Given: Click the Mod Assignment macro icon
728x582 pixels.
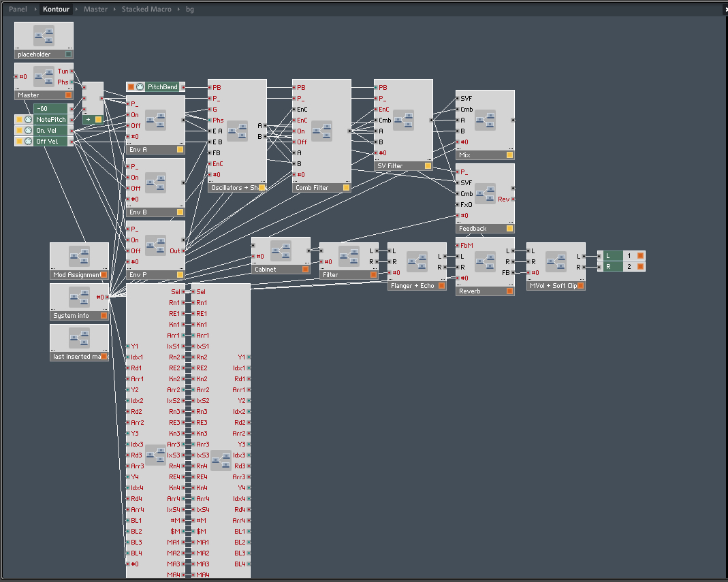Looking at the screenshot, I should pyautogui.click(x=79, y=256).
